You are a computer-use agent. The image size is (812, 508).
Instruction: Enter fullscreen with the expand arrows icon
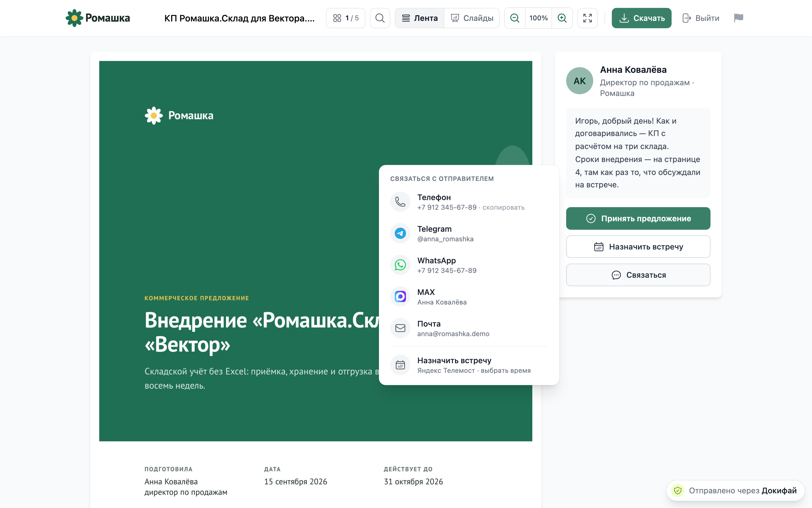(x=587, y=18)
